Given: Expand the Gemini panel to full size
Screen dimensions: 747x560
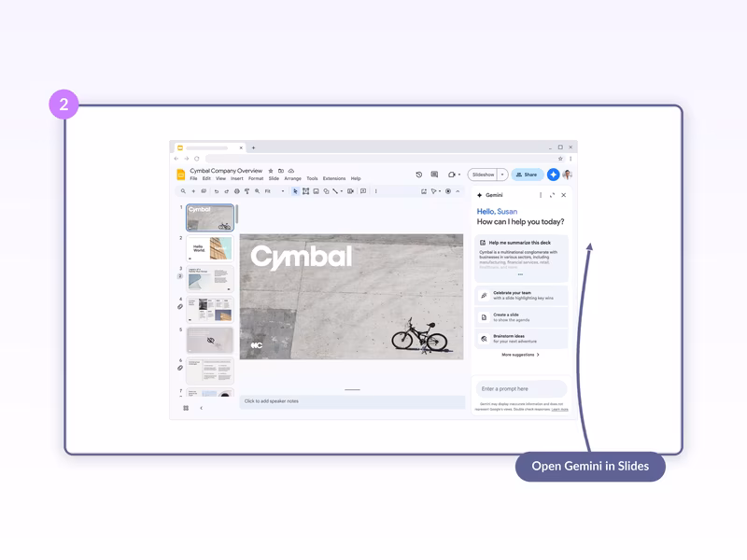Looking at the screenshot, I should (x=552, y=195).
